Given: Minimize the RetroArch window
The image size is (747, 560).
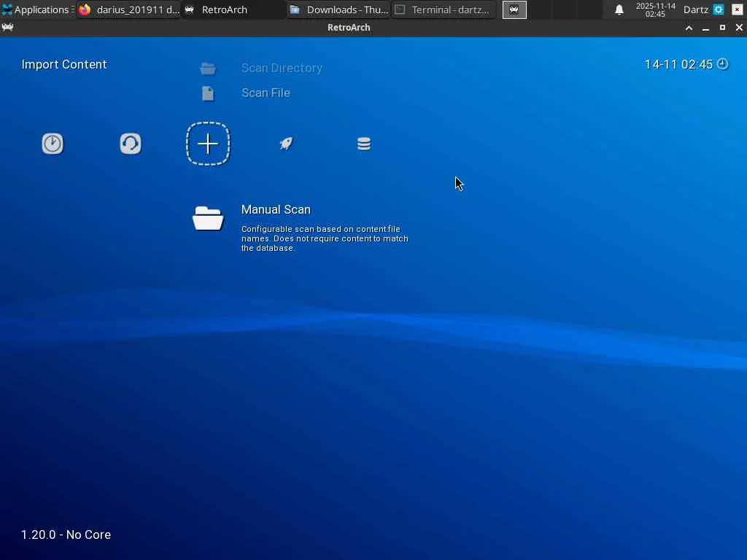Looking at the screenshot, I should tap(705, 28).
